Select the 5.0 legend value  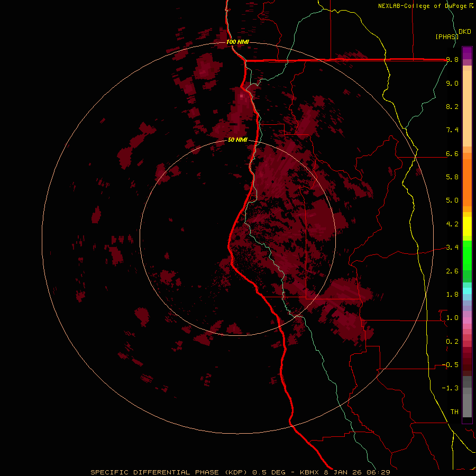pyautogui.click(x=452, y=200)
